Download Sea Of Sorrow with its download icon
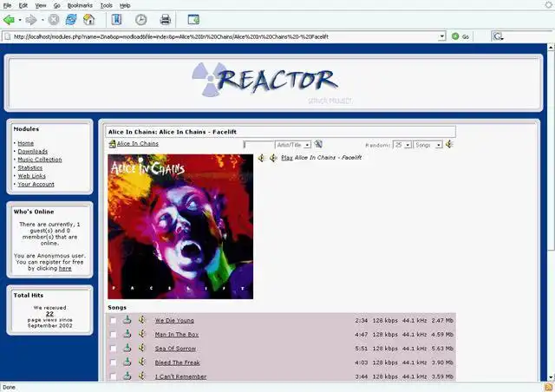The image size is (555, 392). point(127,348)
